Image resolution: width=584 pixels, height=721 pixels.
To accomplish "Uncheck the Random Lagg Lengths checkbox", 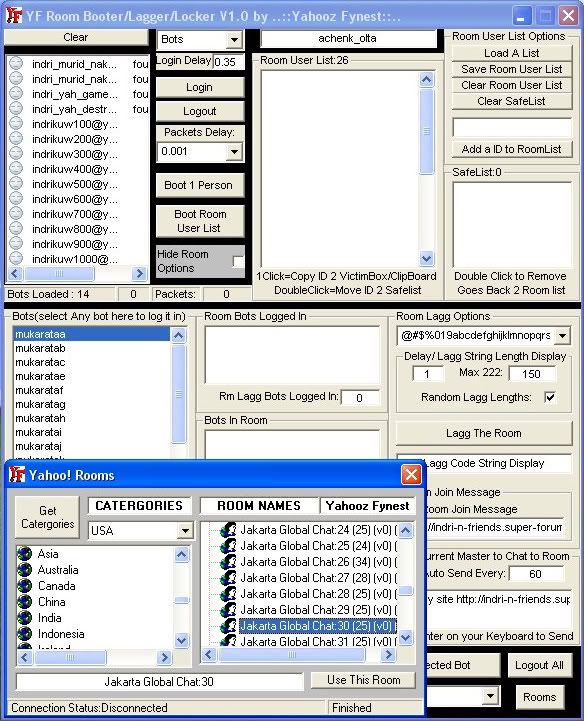I will point(550,397).
